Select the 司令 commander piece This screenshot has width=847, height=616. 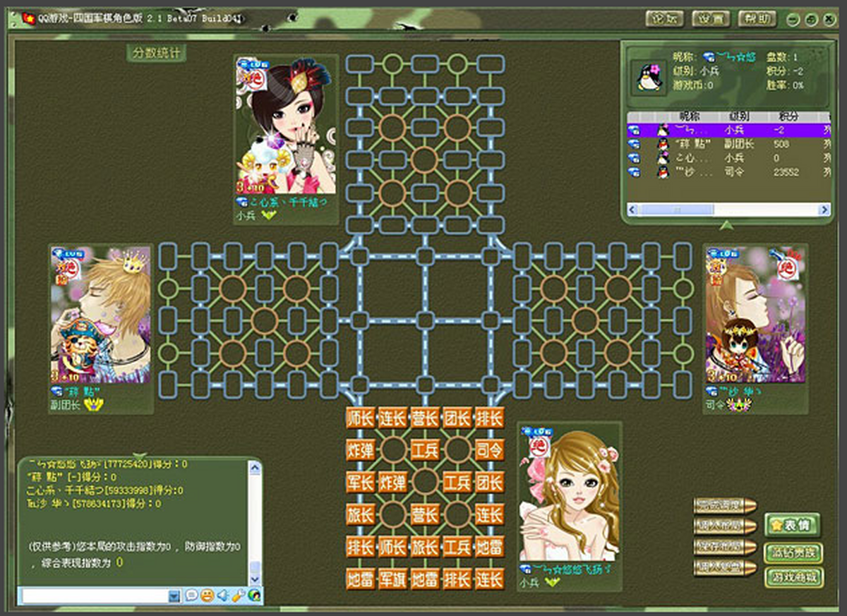tap(488, 449)
